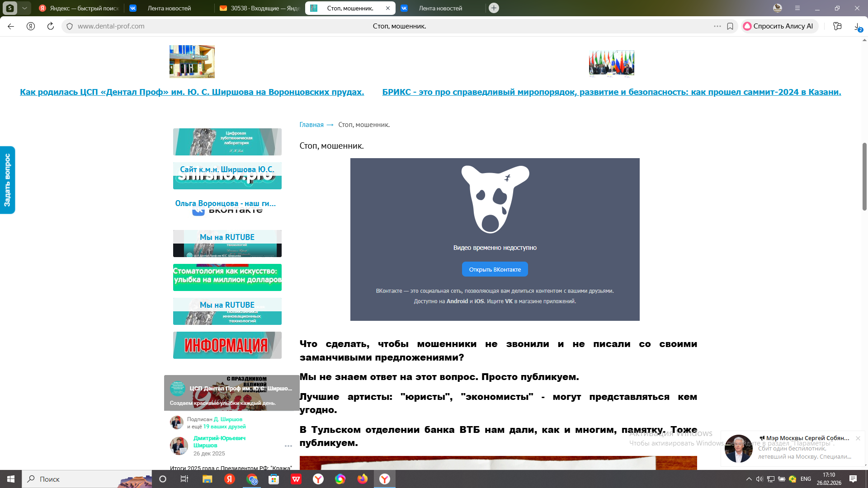
Task: Click the bookmark icon in address bar
Action: [x=730, y=26]
